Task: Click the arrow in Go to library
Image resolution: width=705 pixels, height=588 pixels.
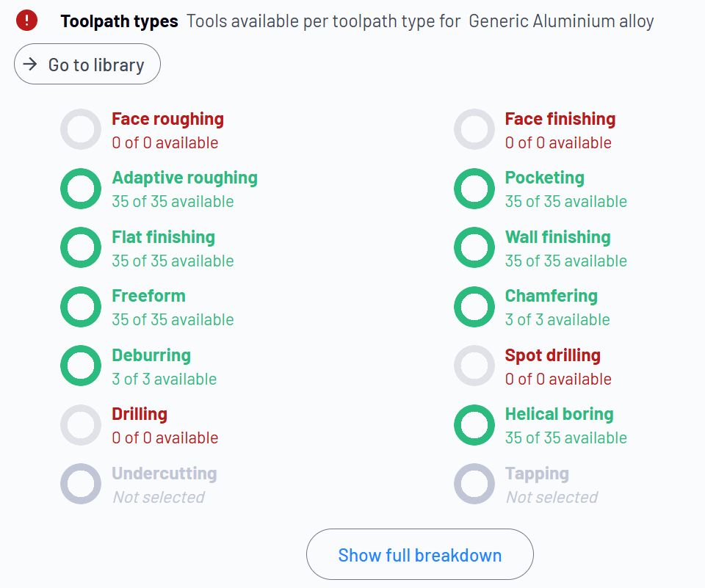Action: tap(30, 64)
